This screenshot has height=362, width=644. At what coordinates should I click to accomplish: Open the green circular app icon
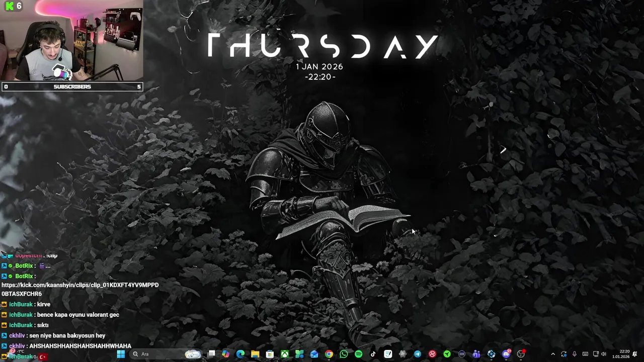pyautogui.click(x=447, y=354)
